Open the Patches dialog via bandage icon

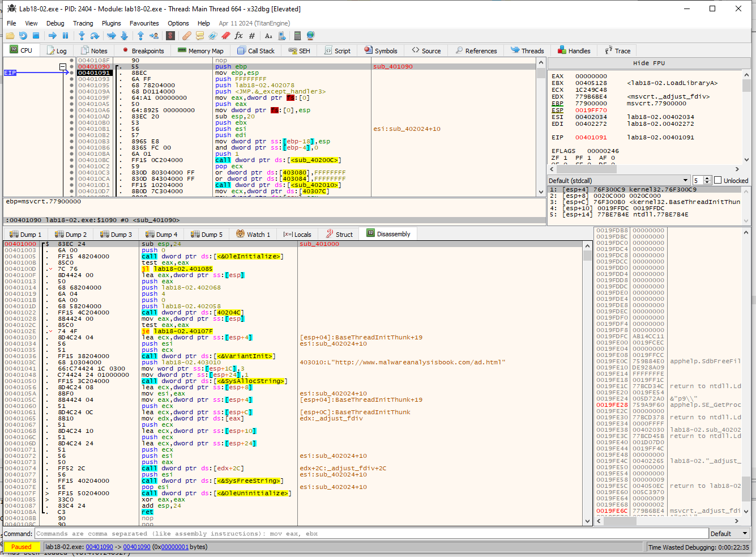[x=187, y=36]
